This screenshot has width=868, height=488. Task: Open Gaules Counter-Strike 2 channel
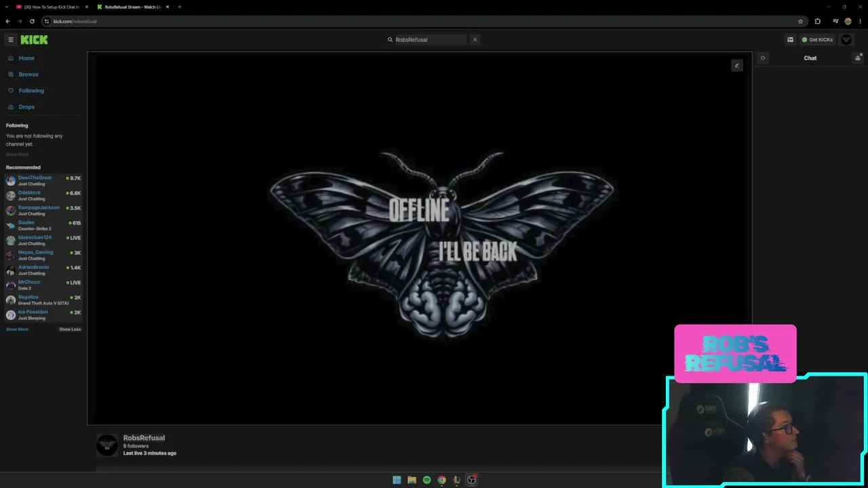(x=43, y=226)
